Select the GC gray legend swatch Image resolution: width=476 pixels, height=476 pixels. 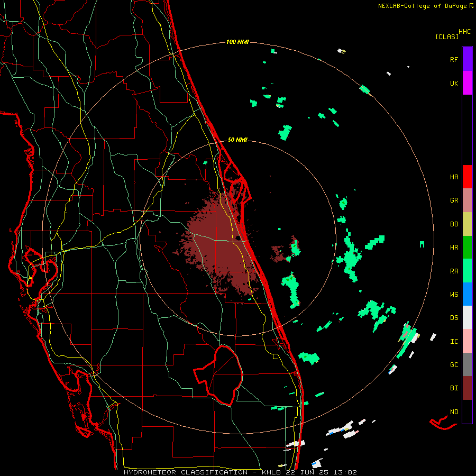tap(467, 364)
